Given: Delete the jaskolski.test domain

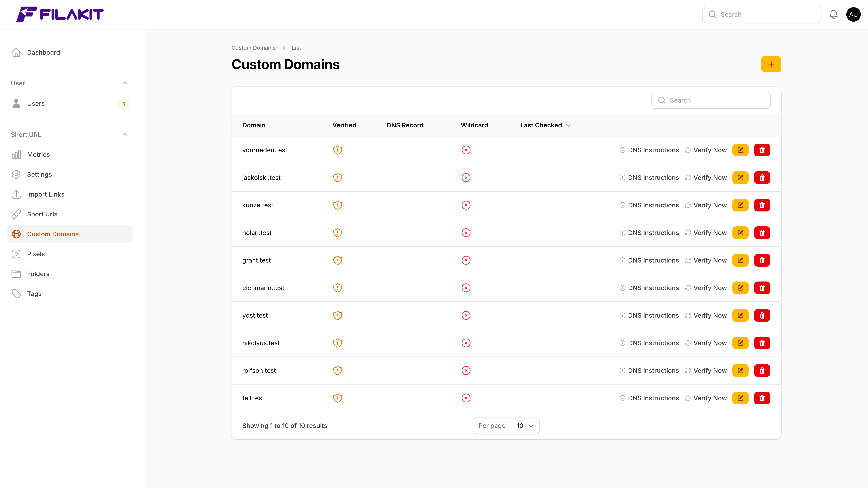Looking at the screenshot, I should point(762,177).
